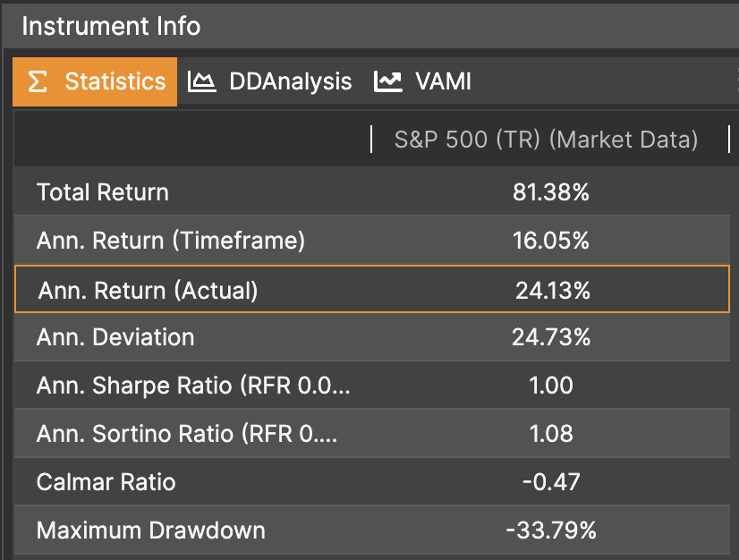Select the Ann. Return (Timeframe) label
The image size is (739, 560).
[x=170, y=241]
